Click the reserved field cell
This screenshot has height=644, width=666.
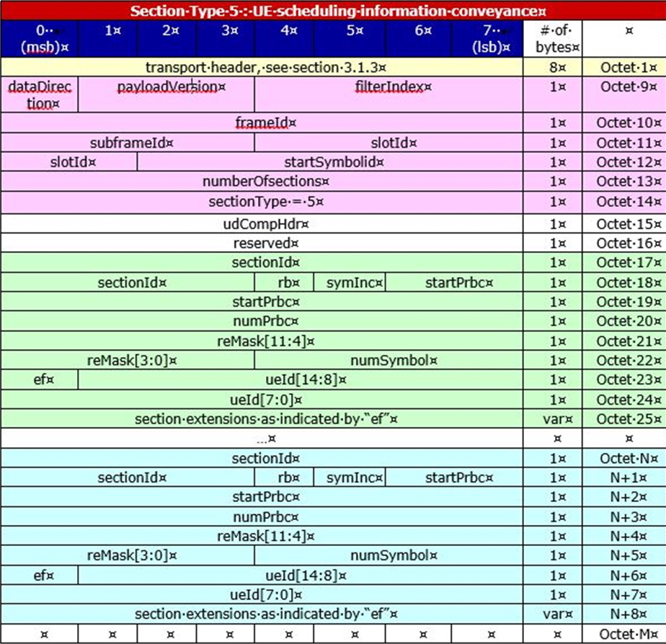(x=262, y=243)
